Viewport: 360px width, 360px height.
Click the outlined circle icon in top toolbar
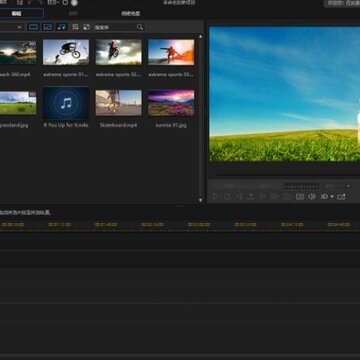click(65, 3)
